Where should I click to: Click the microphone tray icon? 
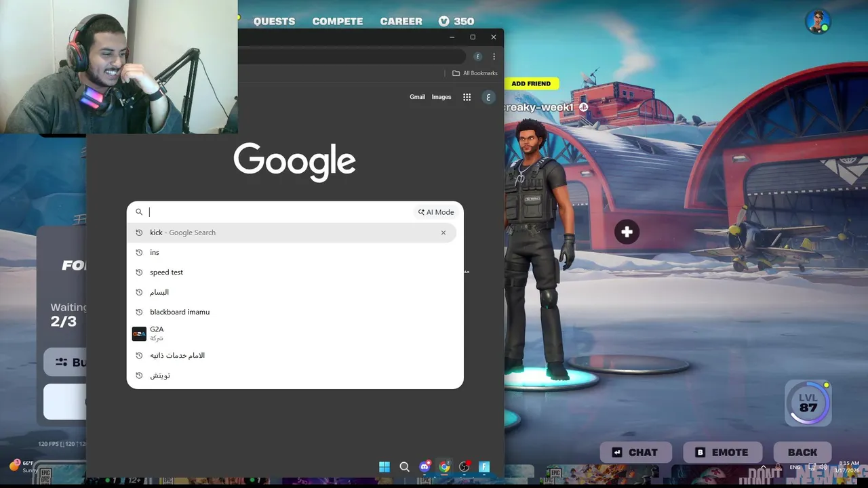[x=778, y=467]
